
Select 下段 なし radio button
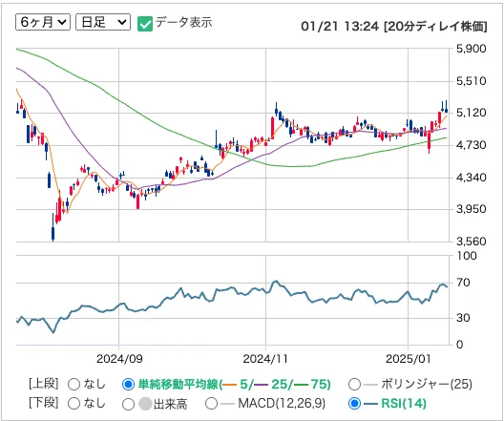[73, 403]
